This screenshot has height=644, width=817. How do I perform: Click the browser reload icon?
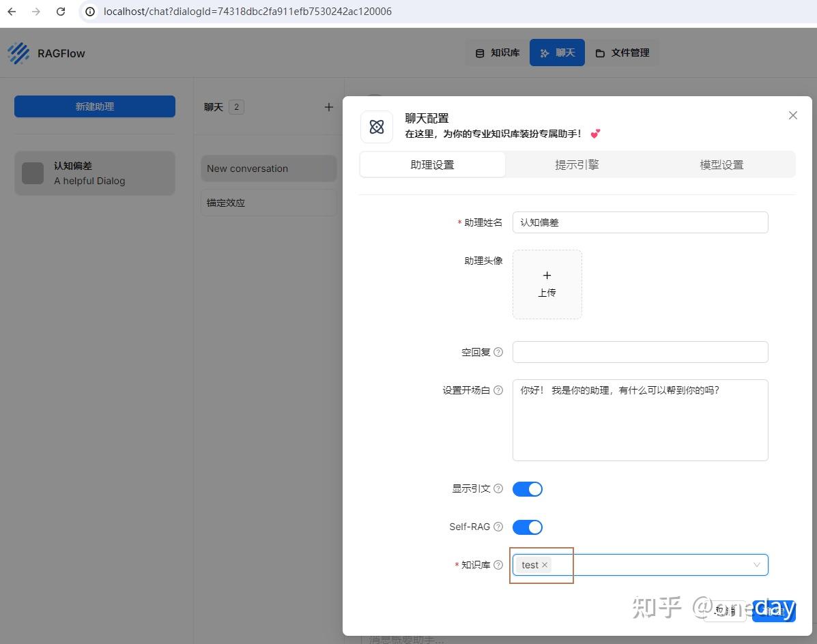pyautogui.click(x=60, y=11)
